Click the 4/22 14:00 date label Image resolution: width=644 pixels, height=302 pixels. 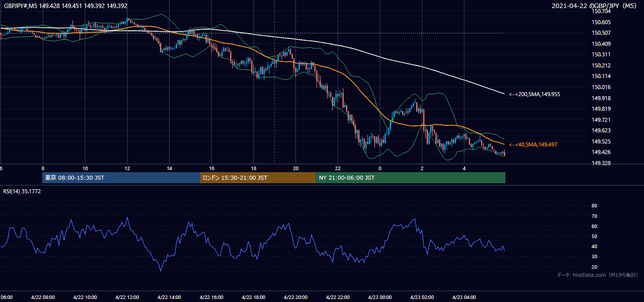169,297
